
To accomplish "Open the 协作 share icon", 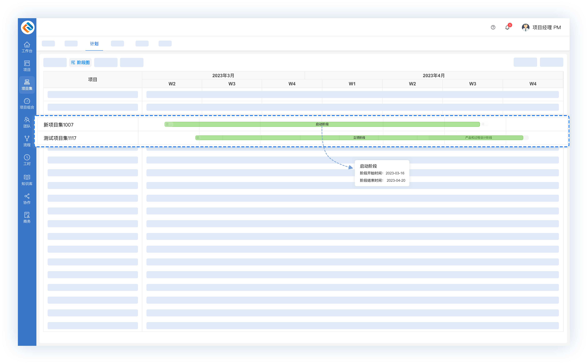I will point(27,199).
